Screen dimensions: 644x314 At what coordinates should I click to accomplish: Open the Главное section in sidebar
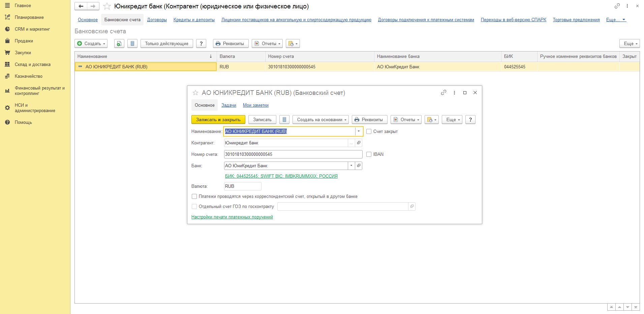[23, 6]
